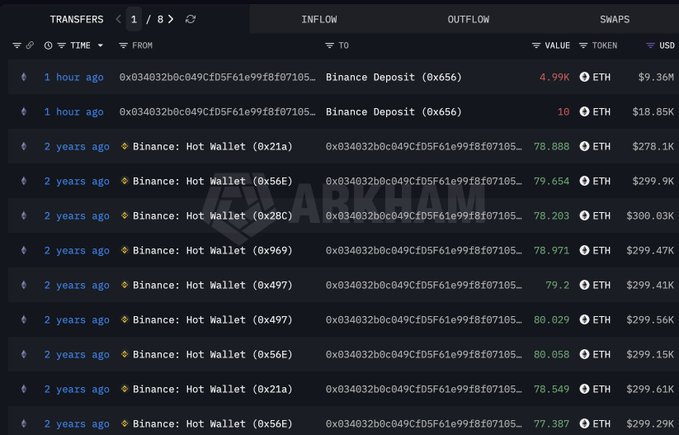Open the chain filter icon beside the link icon
This screenshot has height=435, width=679.
16,45
